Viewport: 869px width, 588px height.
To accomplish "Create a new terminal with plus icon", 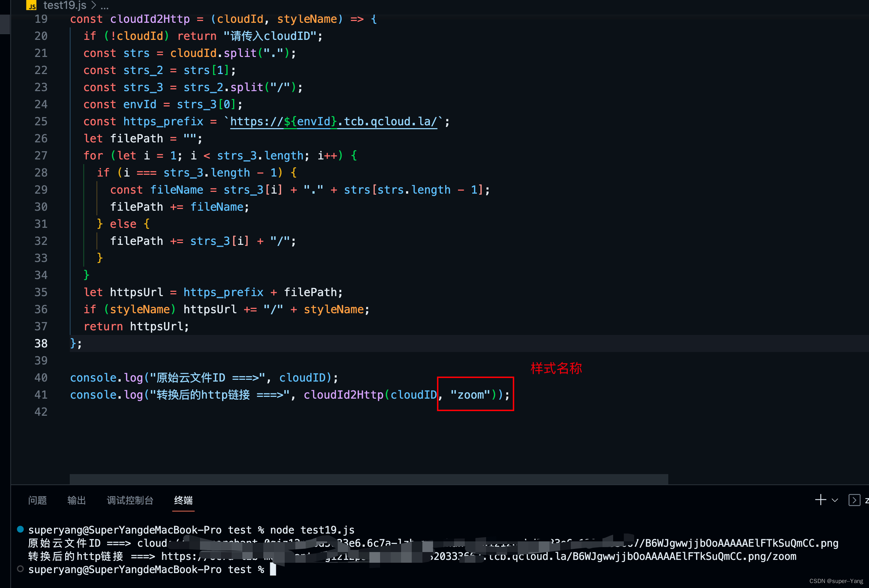I will pos(820,500).
